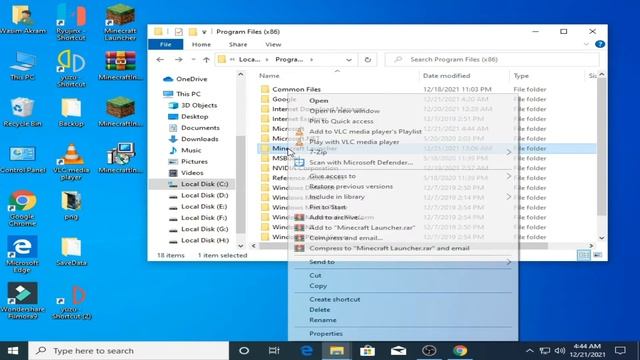Click Type here to search taskbar box
This screenshot has height=360, width=640.
click(x=128, y=351)
